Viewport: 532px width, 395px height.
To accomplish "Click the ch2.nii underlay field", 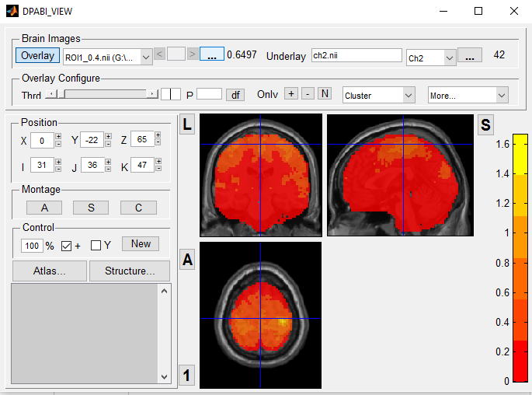I will tap(356, 55).
